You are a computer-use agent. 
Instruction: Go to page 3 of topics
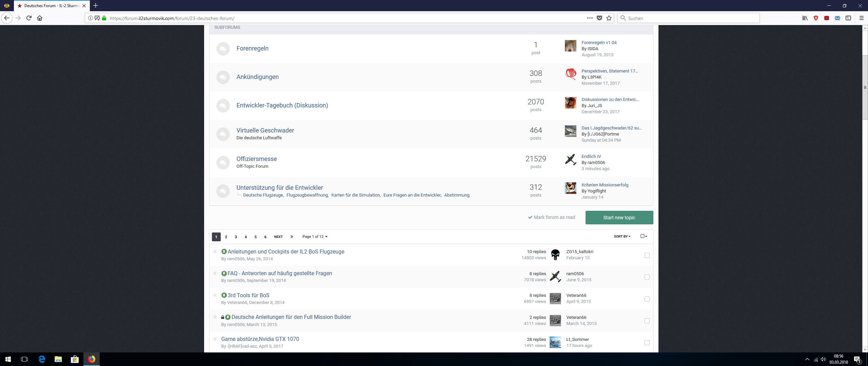tap(236, 237)
